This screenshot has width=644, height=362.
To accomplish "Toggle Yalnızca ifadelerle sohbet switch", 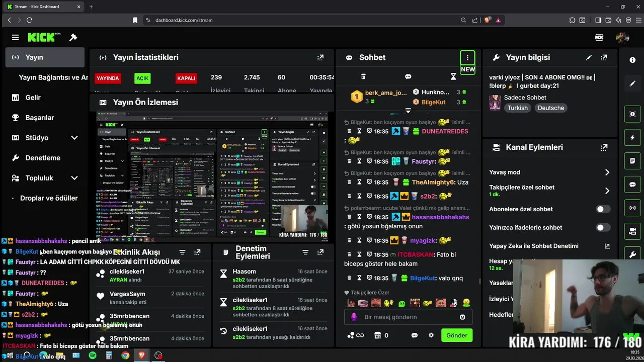I will coord(603,228).
